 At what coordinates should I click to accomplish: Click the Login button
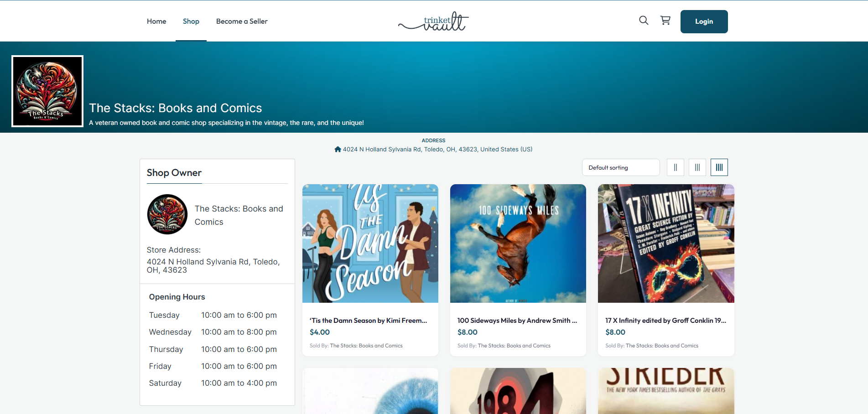pos(704,21)
